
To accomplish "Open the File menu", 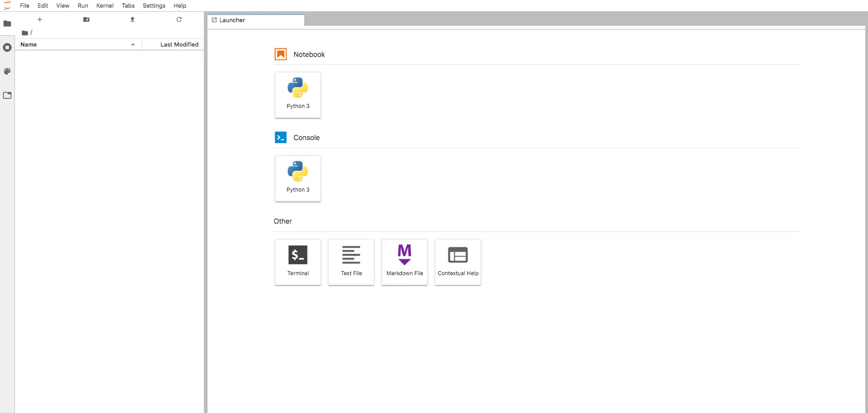I will click(25, 6).
